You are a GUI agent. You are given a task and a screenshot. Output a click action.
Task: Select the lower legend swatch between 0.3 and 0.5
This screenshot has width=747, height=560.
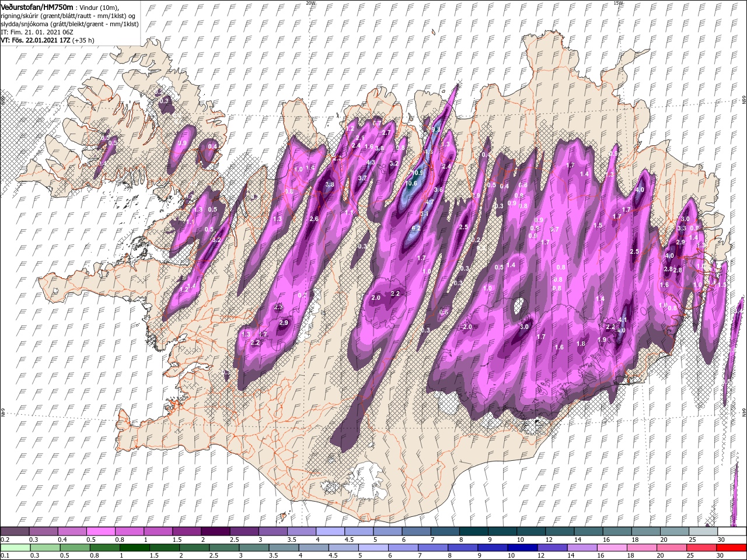click(x=44, y=548)
